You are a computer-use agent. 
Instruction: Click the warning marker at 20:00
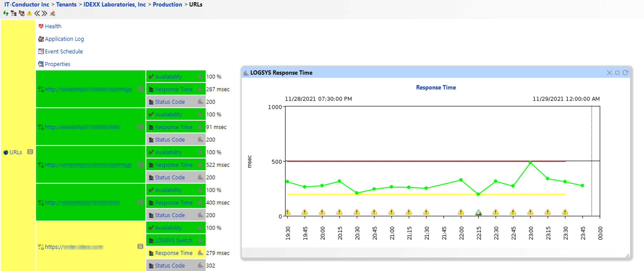pos(322,212)
